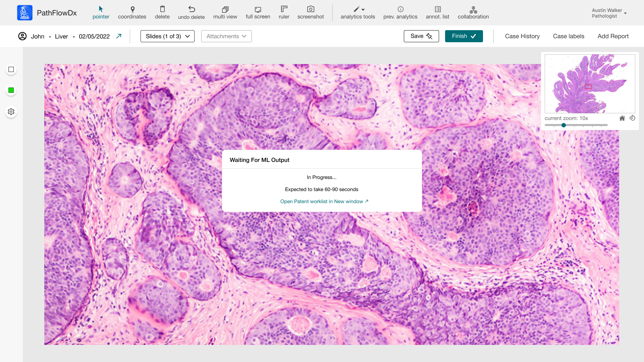Click the zoom level slider handle
This screenshot has width=644, height=362.
point(564,125)
